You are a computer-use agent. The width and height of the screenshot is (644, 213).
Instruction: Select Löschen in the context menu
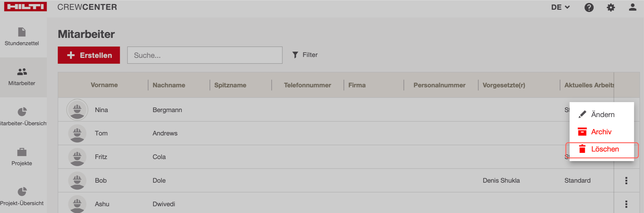604,149
